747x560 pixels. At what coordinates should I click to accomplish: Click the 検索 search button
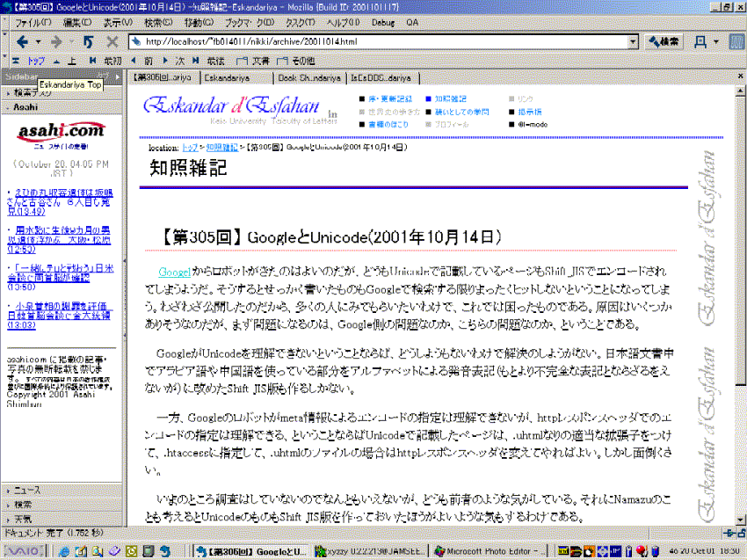point(664,42)
